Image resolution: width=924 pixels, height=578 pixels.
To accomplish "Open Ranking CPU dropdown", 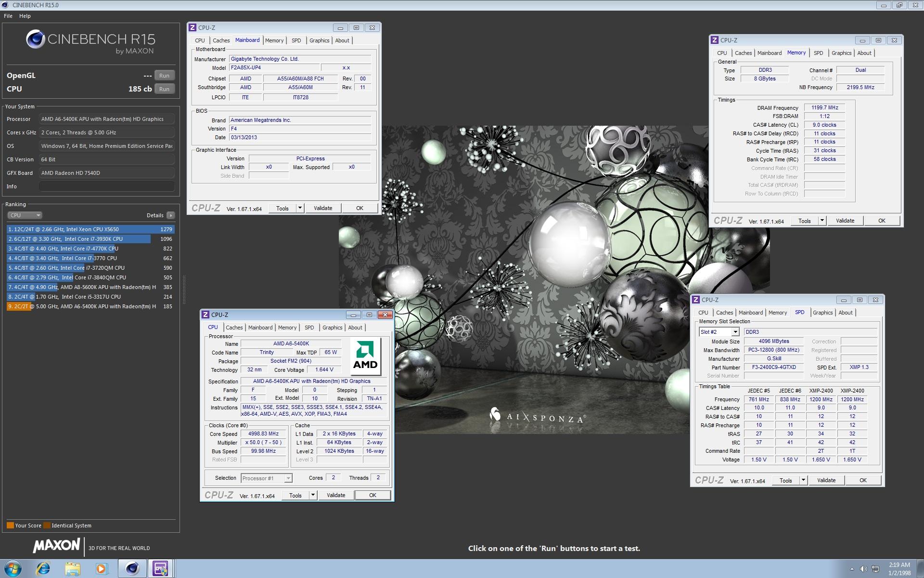I will click(x=25, y=215).
